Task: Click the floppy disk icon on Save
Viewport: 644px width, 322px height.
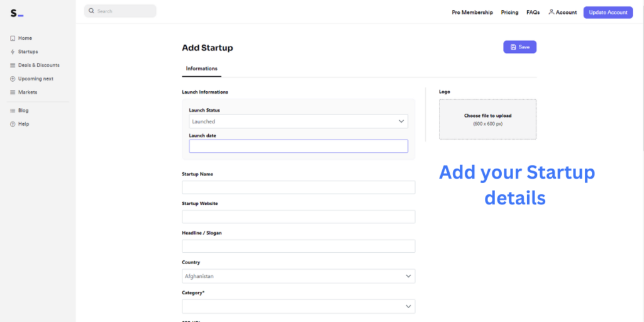Action: [513, 47]
